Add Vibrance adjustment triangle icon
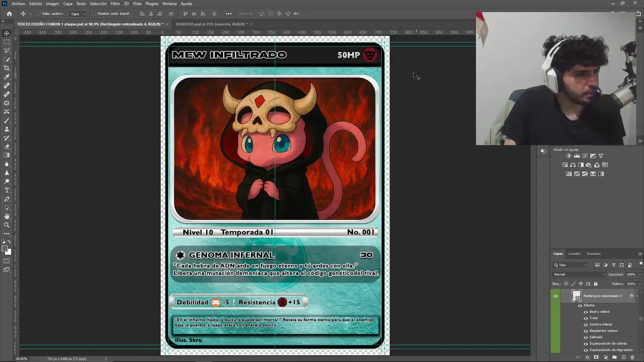 601,156
